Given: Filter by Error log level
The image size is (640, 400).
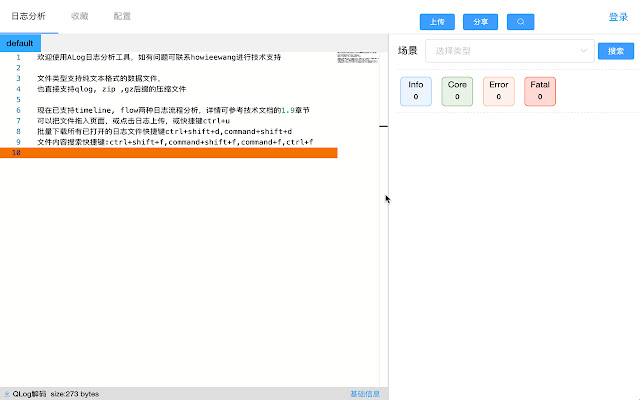Looking at the screenshot, I should tap(499, 91).
